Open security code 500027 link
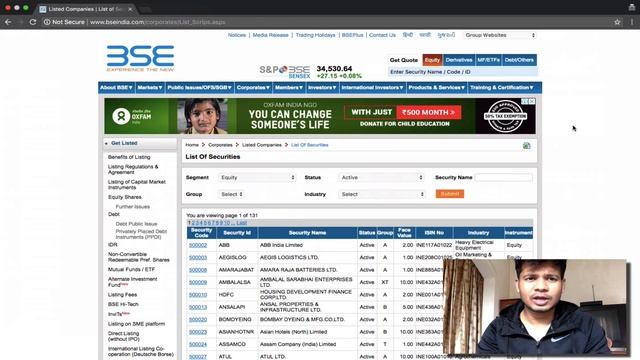This screenshot has height=360, width=640. tap(198, 357)
